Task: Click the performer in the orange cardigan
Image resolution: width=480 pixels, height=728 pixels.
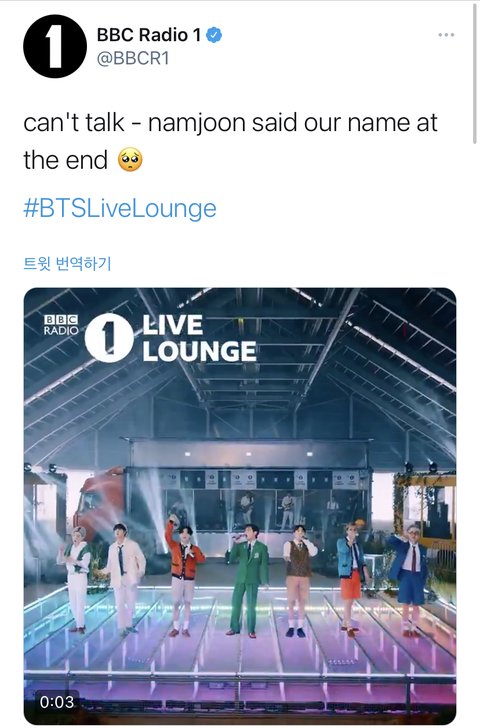Action: coord(184,576)
